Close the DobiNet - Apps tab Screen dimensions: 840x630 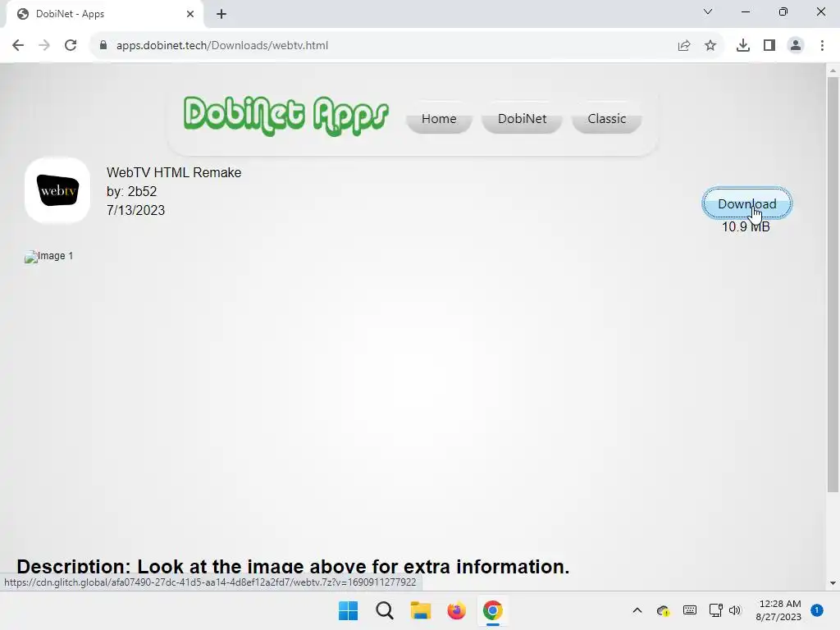pos(190,14)
